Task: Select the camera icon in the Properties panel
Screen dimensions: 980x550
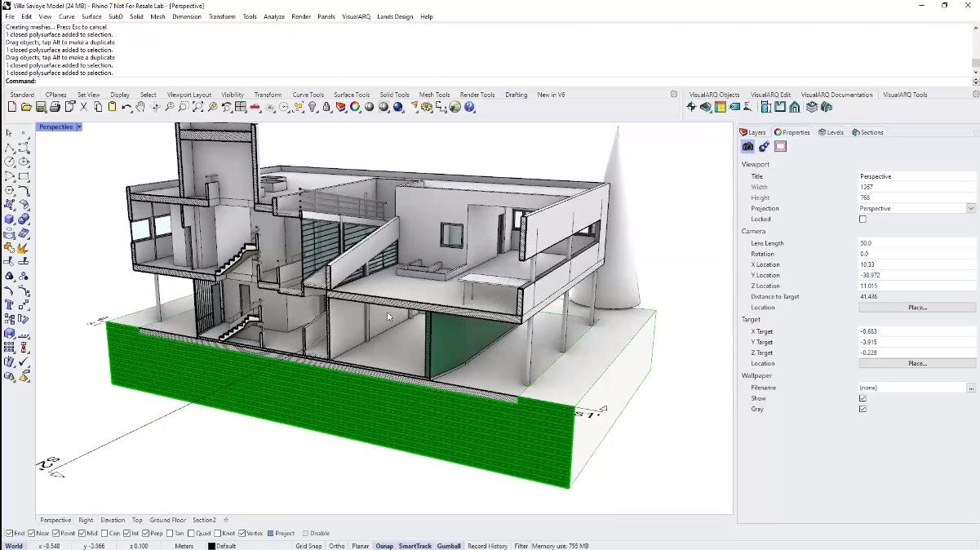Action: click(748, 146)
